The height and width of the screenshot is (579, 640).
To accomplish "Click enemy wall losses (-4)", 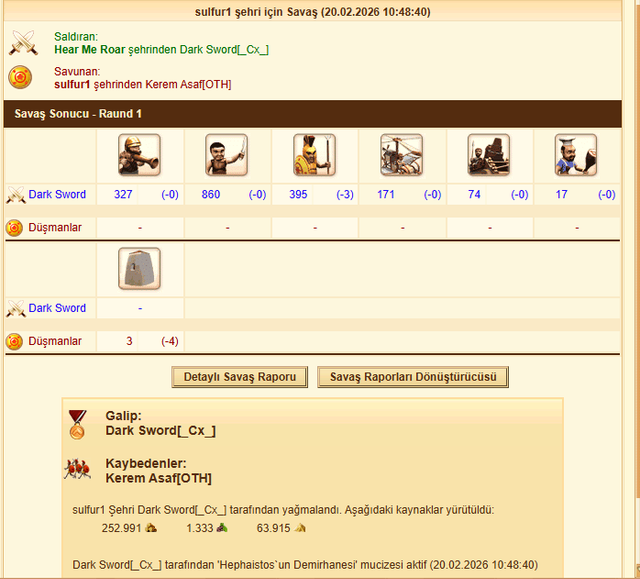I will [x=170, y=341].
